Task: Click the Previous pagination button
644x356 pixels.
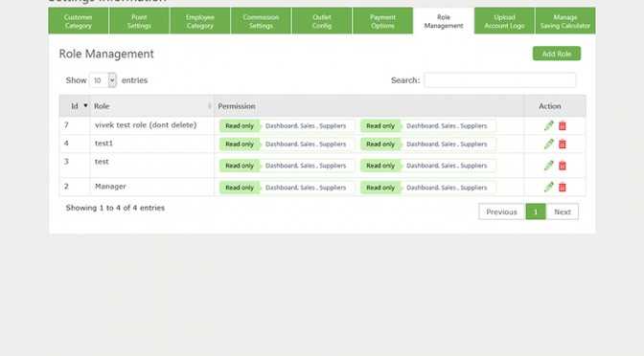Action: point(501,211)
